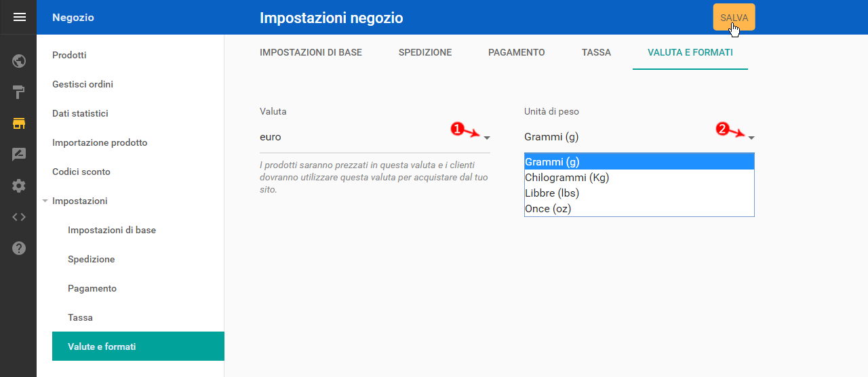Viewport: 868px width, 377px height.
Task: Pick Once (oz) in the list
Action: click(639, 209)
